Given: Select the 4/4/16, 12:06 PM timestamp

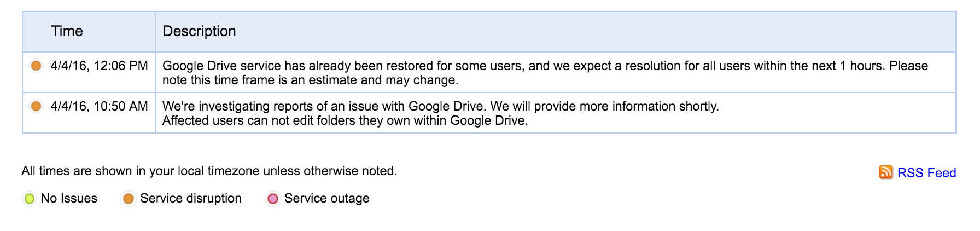Looking at the screenshot, I should [x=99, y=66].
